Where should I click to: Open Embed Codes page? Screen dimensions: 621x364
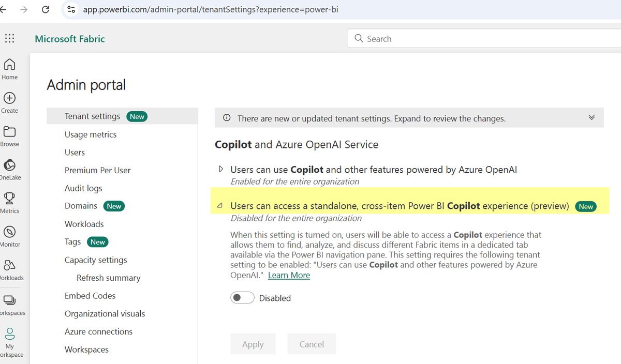click(90, 296)
